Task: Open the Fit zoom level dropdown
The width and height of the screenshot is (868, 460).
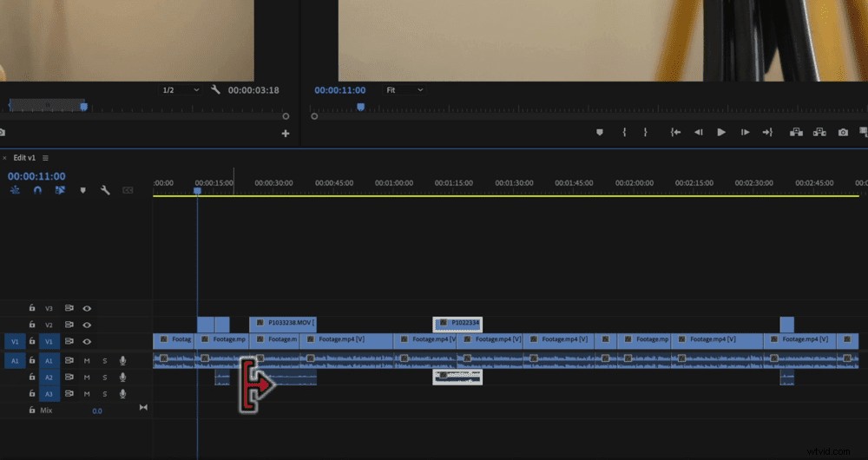Action: [x=404, y=89]
